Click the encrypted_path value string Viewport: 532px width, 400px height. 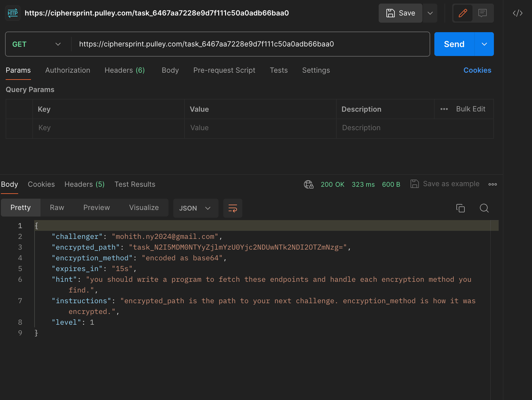(x=238, y=247)
